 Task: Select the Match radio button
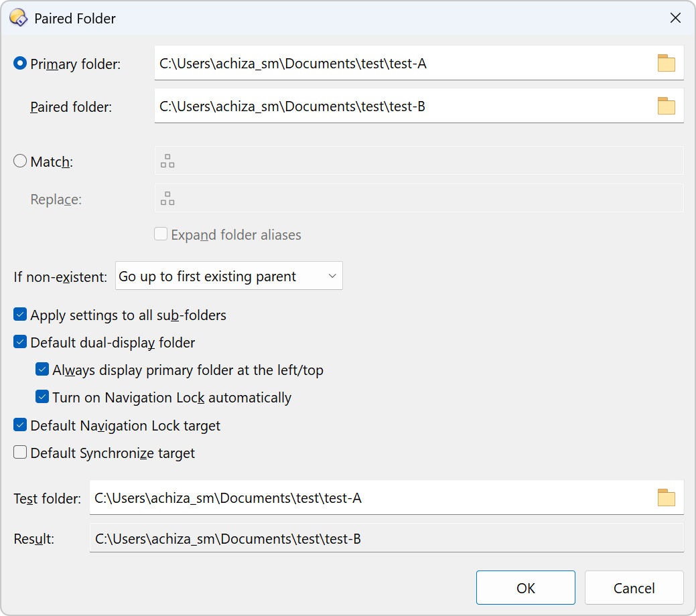point(20,161)
